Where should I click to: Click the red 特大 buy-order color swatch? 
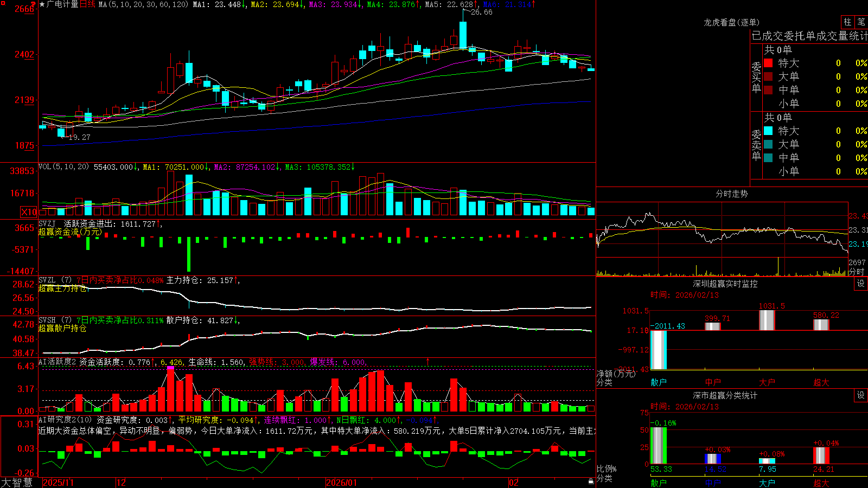[768, 63]
